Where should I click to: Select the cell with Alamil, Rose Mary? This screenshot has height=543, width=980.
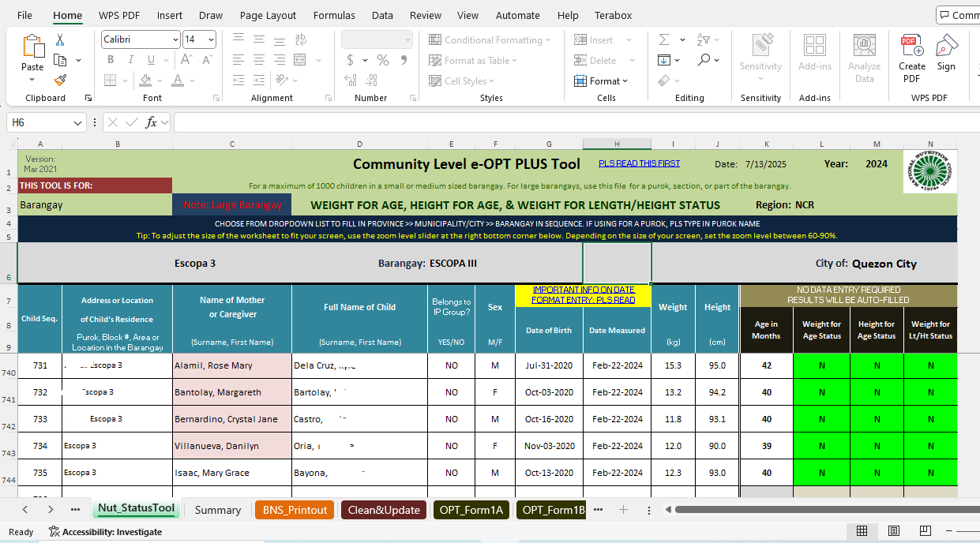[x=232, y=366]
